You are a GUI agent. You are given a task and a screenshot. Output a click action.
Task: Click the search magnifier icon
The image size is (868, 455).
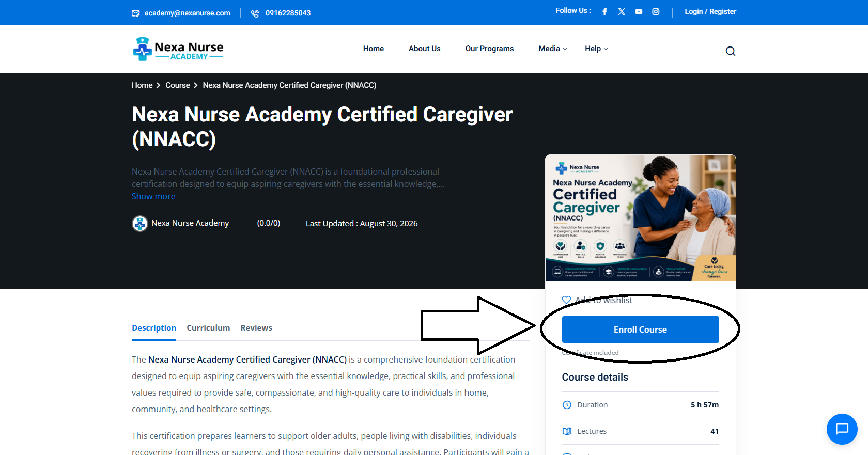(731, 51)
